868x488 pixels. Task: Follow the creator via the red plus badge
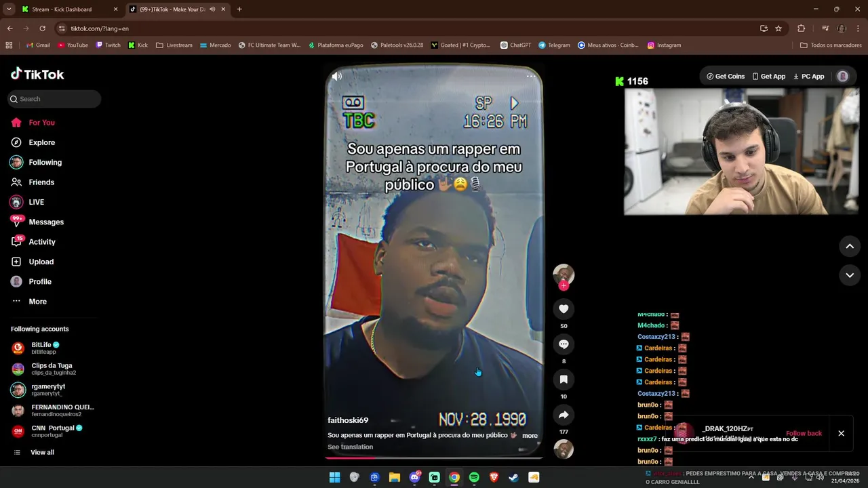[x=563, y=286]
